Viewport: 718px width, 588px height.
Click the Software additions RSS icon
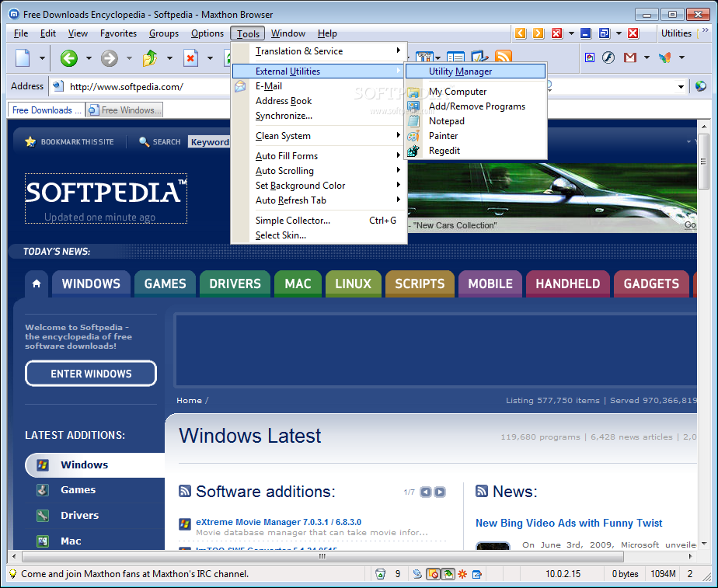click(x=184, y=492)
